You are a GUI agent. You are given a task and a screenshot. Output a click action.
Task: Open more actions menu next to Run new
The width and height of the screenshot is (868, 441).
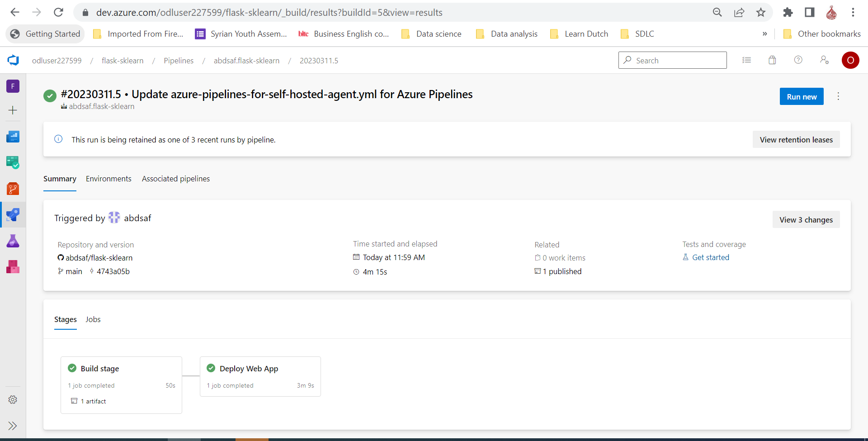[x=838, y=96]
